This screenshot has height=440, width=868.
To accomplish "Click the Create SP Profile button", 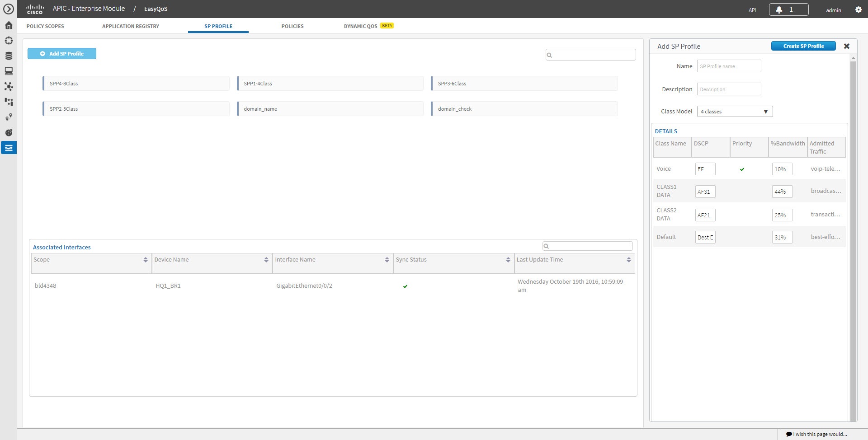I will click(x=803, y=46).
